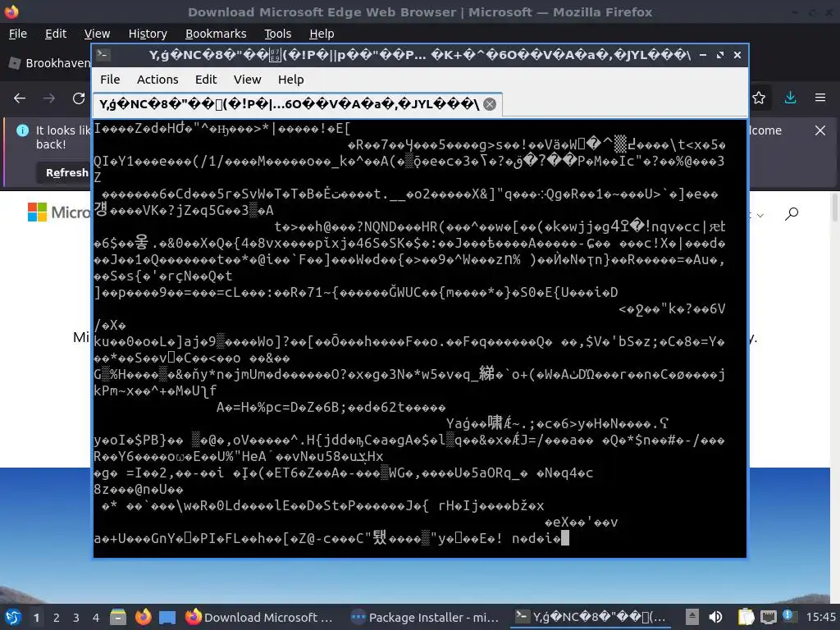Switch to the Brookhaven Firefox tab
The width and height of the screenshot is (840, 630).
(x=49, y=63)
